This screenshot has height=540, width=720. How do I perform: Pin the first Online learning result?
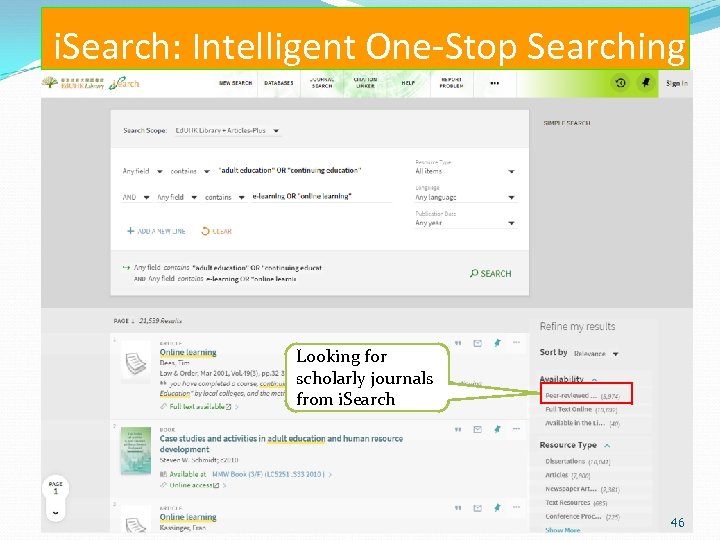point(497,343)
